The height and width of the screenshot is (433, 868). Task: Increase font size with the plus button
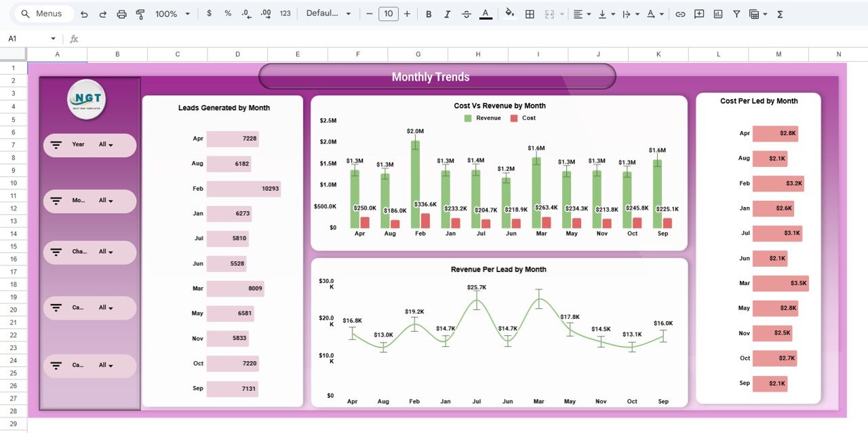[x=406, y=13]
